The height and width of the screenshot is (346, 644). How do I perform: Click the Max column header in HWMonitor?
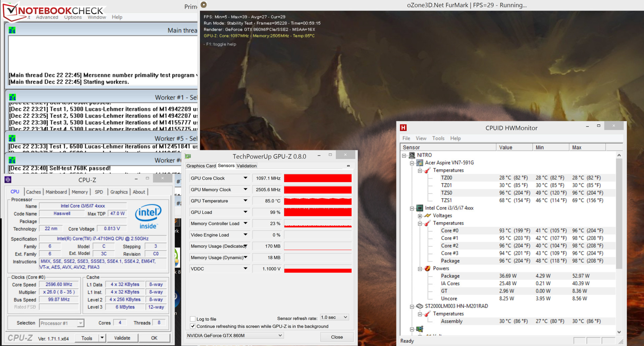coord(587,147)
